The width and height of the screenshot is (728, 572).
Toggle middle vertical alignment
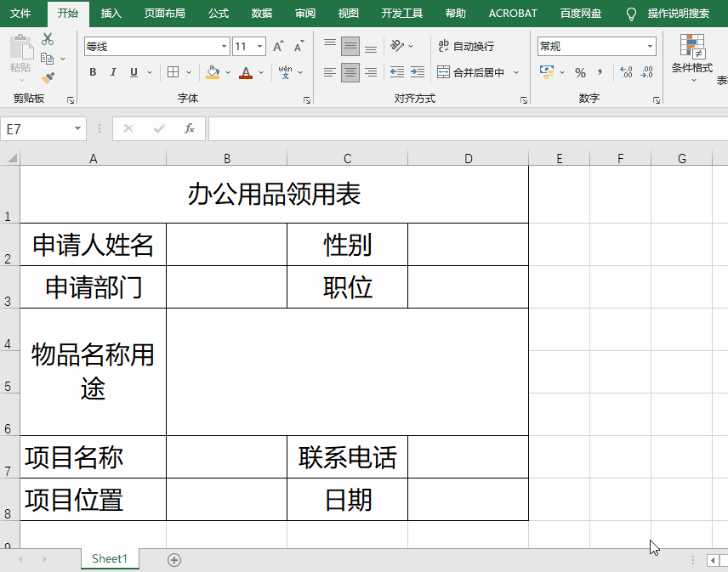coord(350,46)
